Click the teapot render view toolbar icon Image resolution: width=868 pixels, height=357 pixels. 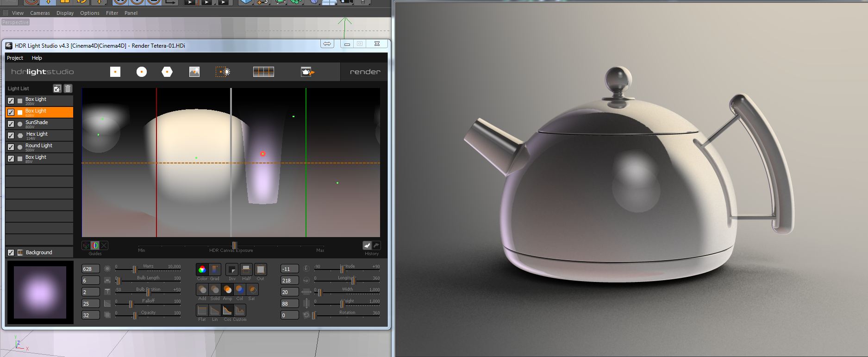coord(307,72)
